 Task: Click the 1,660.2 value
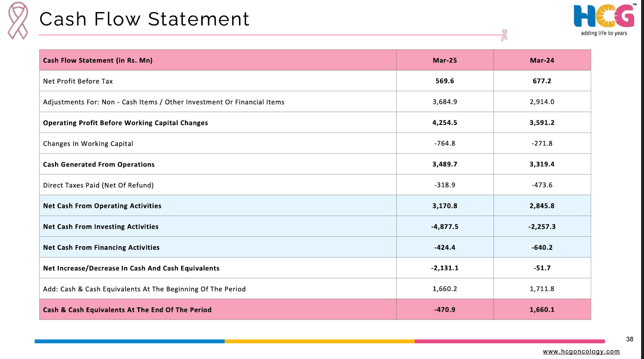coord(445,289)
